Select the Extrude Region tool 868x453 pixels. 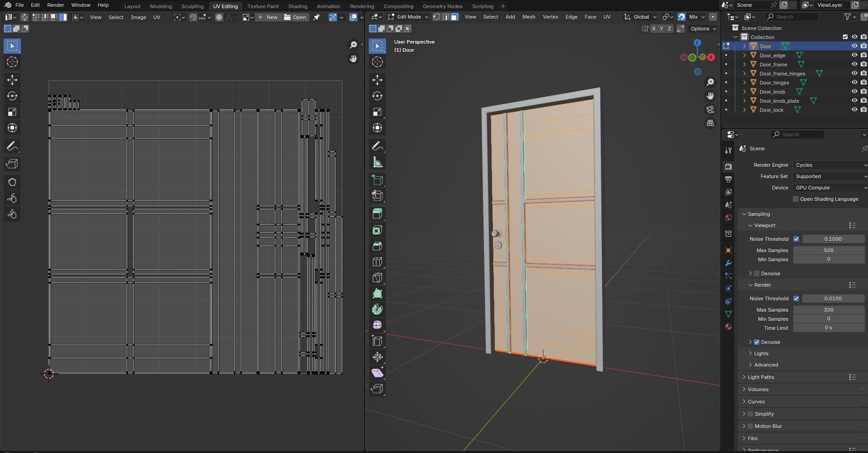click(377, 214)
